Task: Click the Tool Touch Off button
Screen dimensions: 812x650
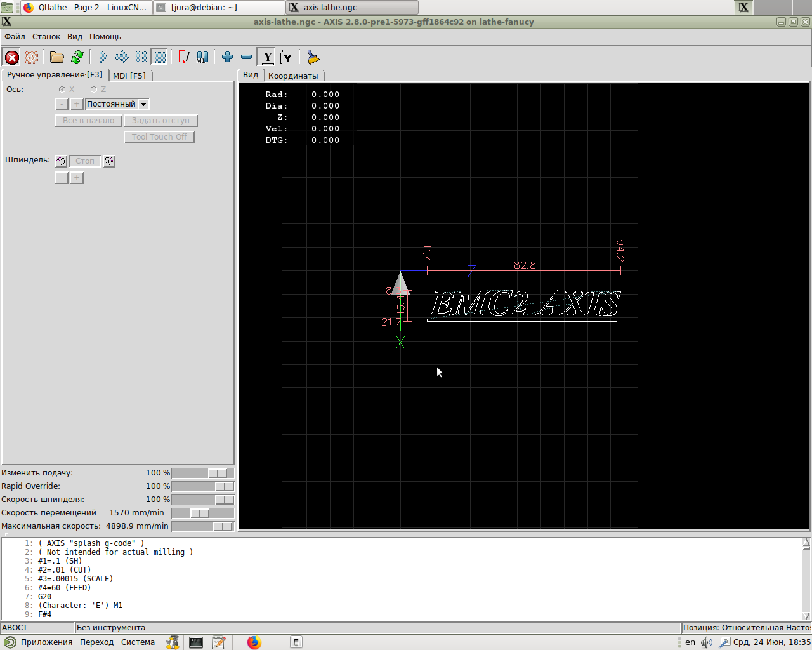Action: [x=159, y=137]
